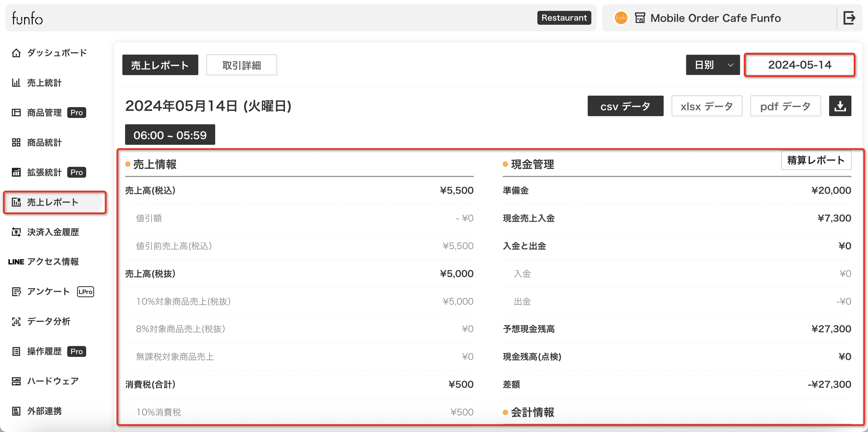Click the funfo logo in the header
Image resolution: width=868 pixels, height=432 pixels.
[27, 18]
